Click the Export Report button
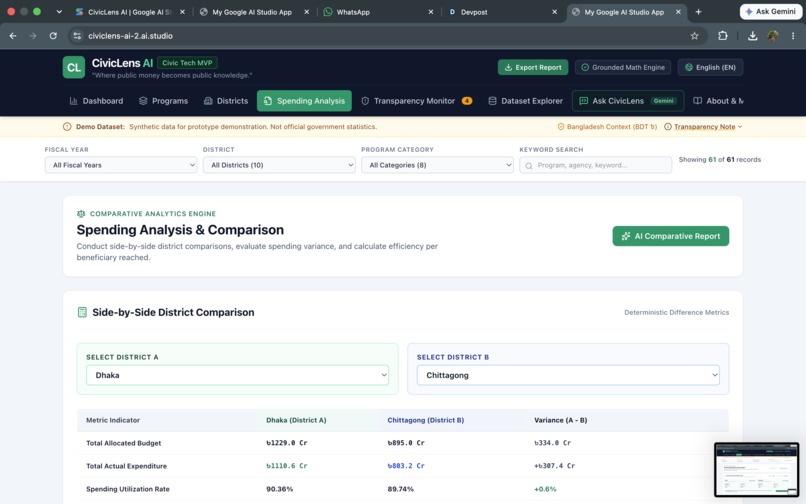The image size is (806, 504). (x=533, y=67)
